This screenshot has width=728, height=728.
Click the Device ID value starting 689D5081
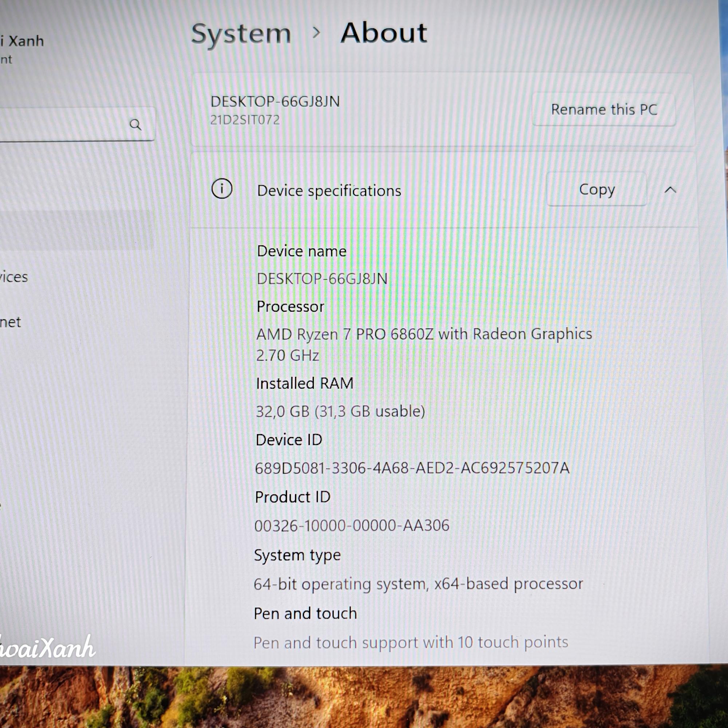tap(412, 468)
